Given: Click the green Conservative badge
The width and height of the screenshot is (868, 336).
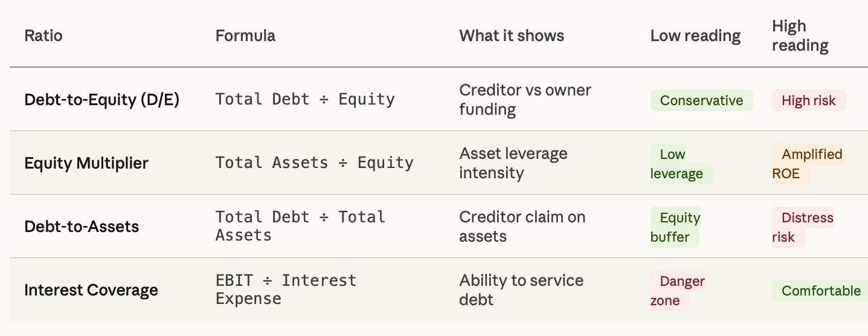Looking at the screenshot, I should click(x=701, y=100).
